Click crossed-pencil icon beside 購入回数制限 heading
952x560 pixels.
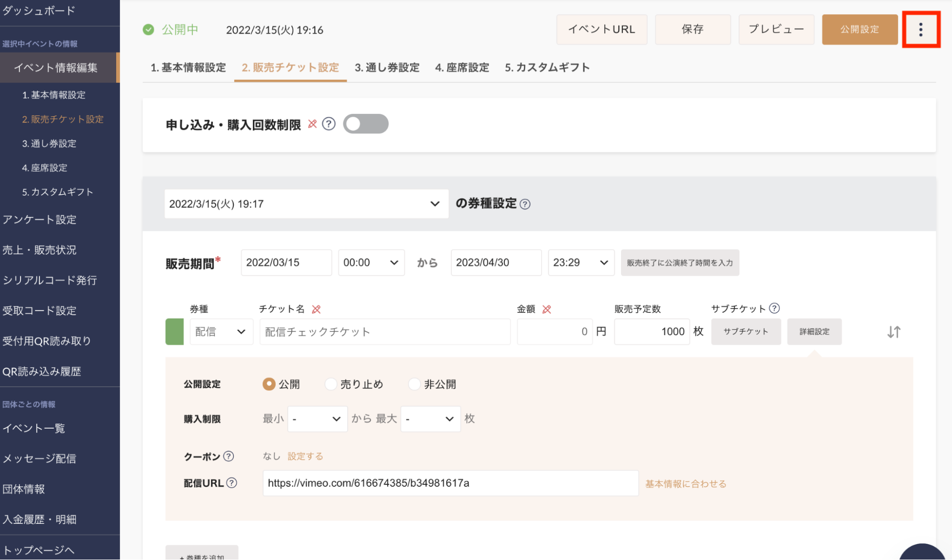[312, 124]
